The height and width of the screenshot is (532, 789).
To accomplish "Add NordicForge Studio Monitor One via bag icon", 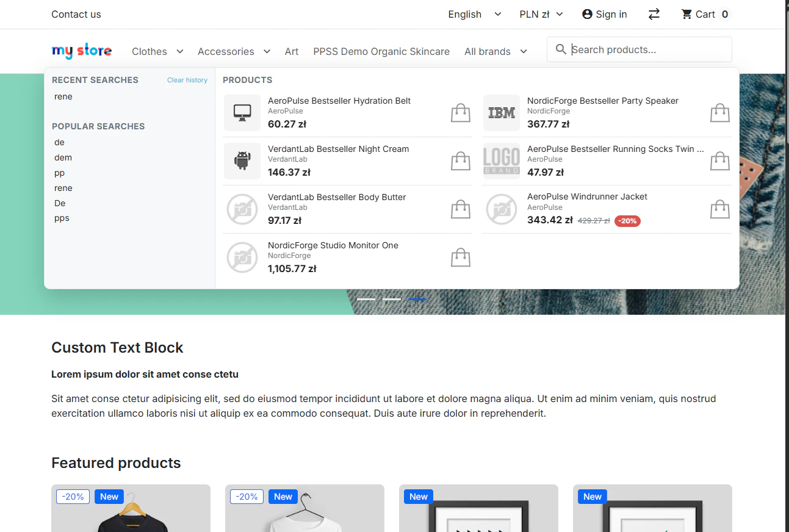I will (x=461, y=257).
